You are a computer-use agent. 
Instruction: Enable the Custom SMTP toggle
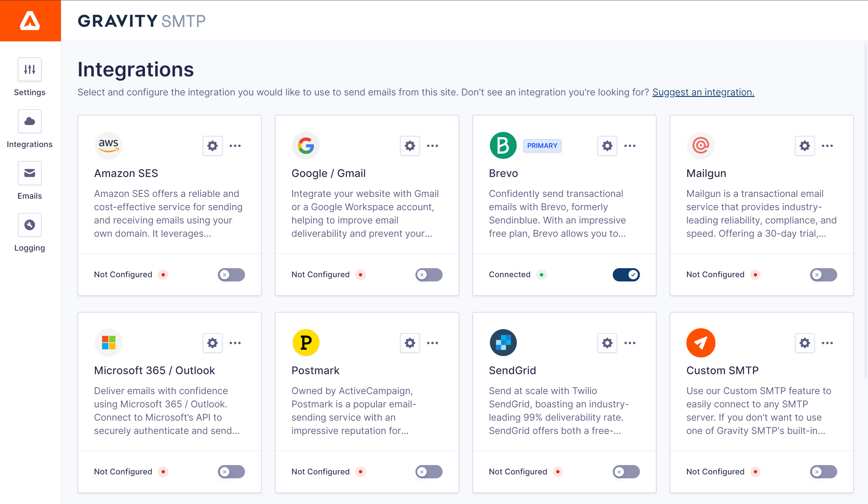pos(824,472)
